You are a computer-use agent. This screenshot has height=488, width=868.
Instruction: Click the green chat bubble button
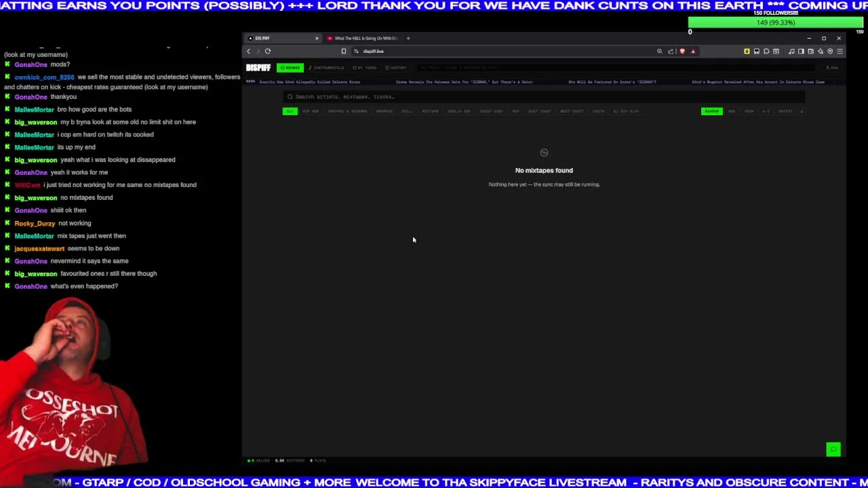point(833,449)
